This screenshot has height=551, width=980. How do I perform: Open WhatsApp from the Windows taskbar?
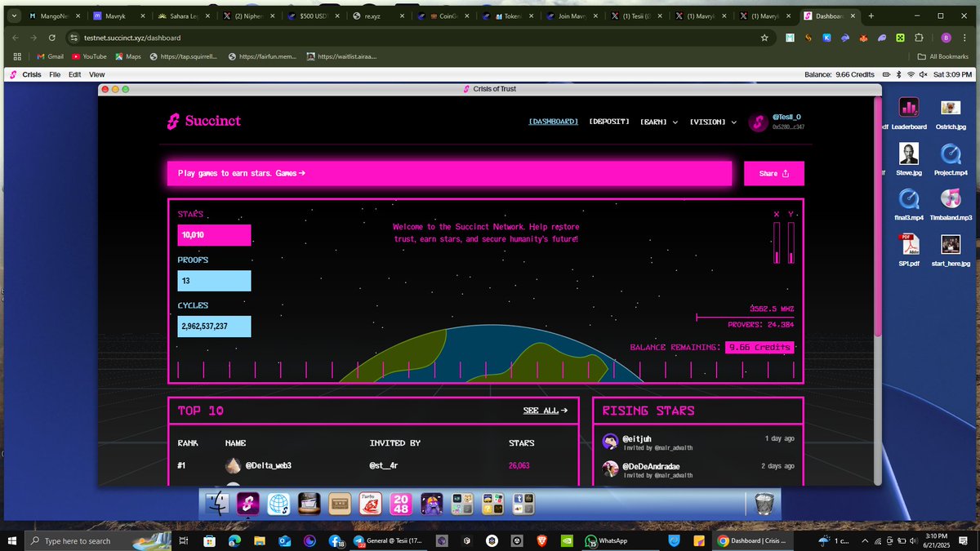click(606, 540)
